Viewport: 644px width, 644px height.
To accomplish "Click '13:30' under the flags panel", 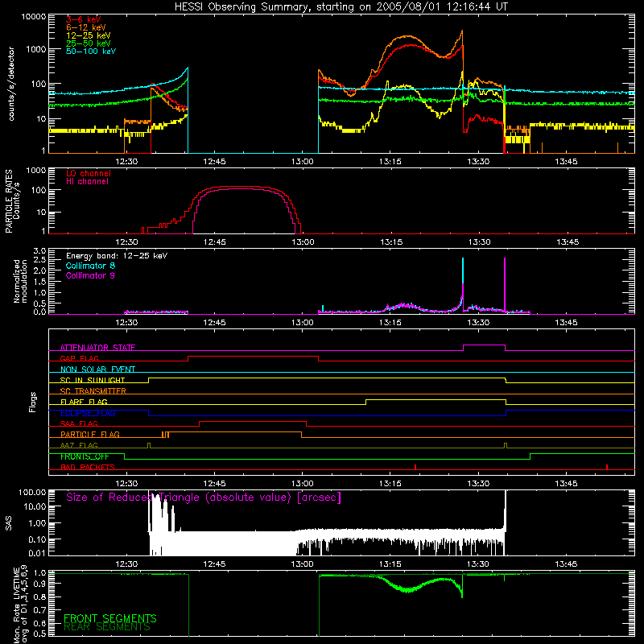I will 478,484.
